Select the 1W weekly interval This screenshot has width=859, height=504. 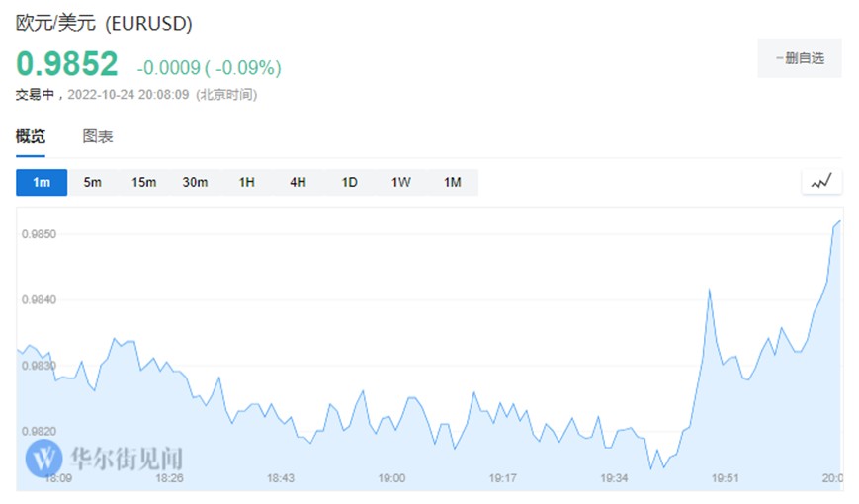point(400,182)
